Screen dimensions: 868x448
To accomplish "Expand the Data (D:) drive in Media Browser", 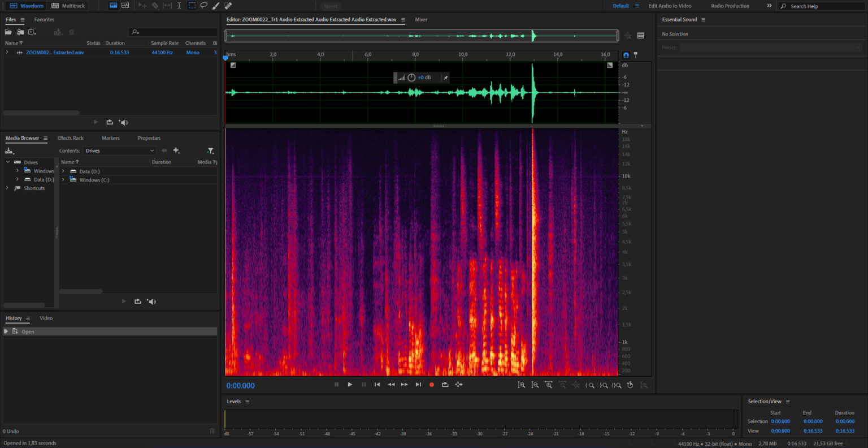I will tap(63, 171).
